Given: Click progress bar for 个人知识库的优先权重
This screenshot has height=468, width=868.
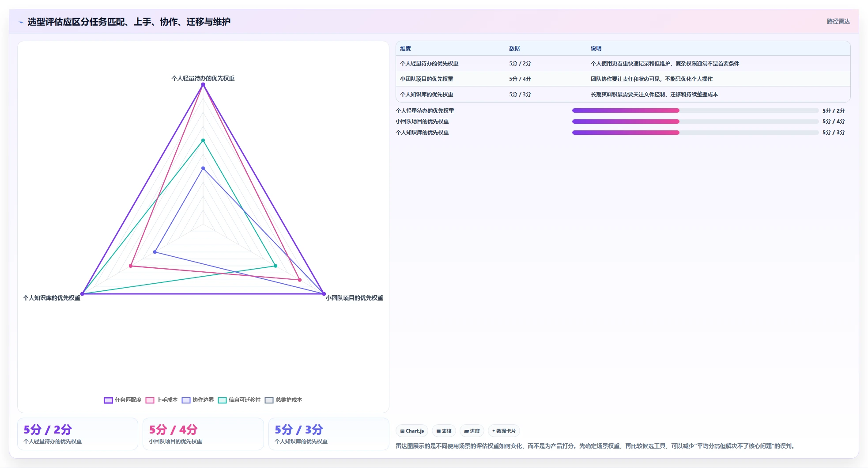Looking at the screenshot, I should coord(695,133).
